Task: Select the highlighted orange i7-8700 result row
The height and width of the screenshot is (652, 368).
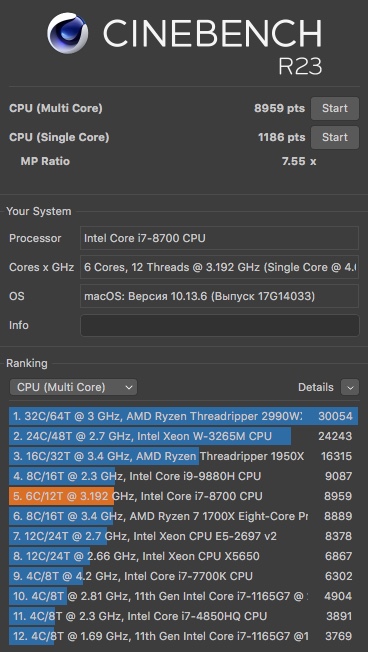Action: tap(183, 496)
